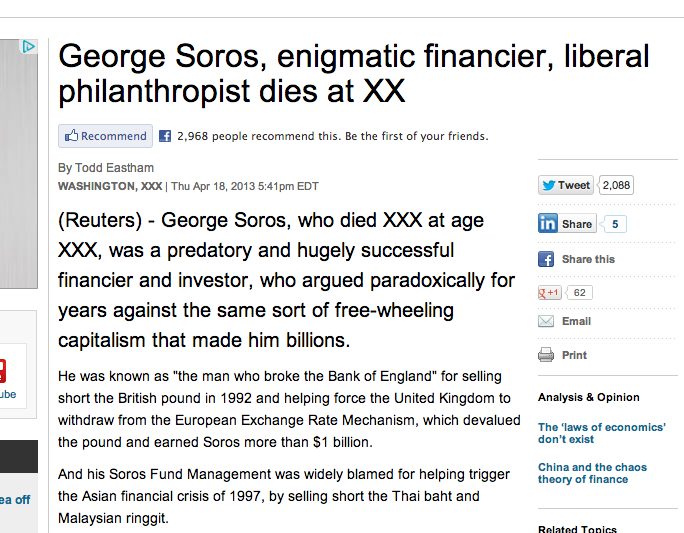Open 'China and the chaos theory of finance'
This screenshot has width=684, height=533.
tap(592, 473)
